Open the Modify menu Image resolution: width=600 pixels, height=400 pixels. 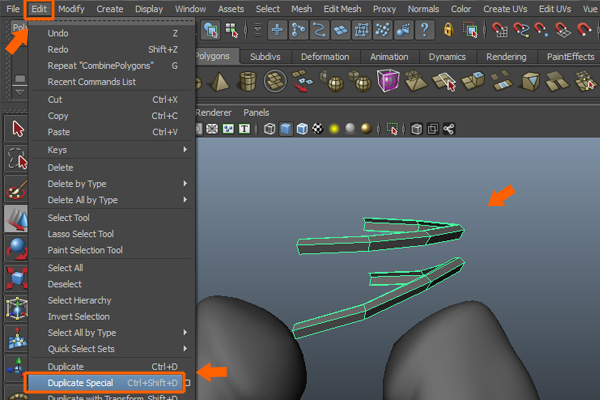pos(71,9)
